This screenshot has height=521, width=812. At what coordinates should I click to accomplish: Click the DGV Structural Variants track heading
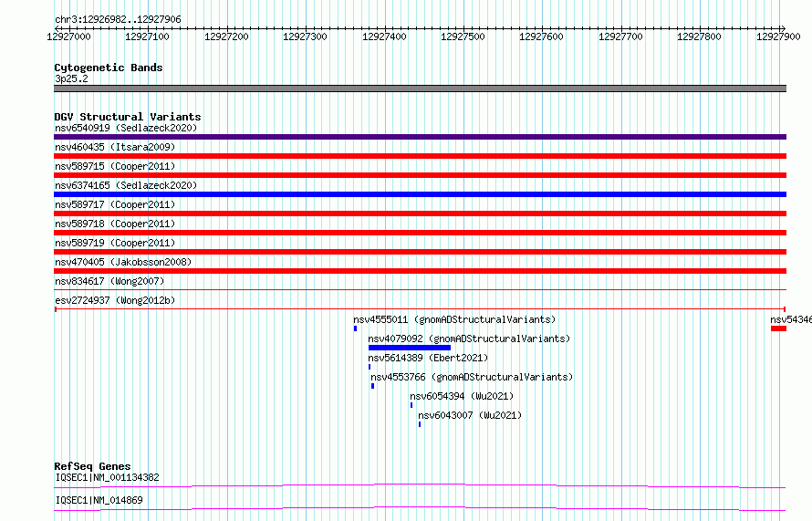pos(128,117)
